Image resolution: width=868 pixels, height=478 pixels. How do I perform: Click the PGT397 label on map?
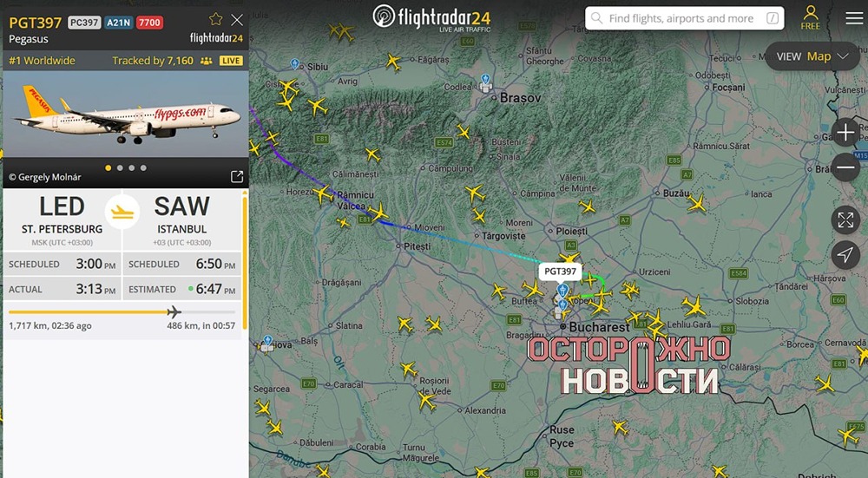pos(560,271)
